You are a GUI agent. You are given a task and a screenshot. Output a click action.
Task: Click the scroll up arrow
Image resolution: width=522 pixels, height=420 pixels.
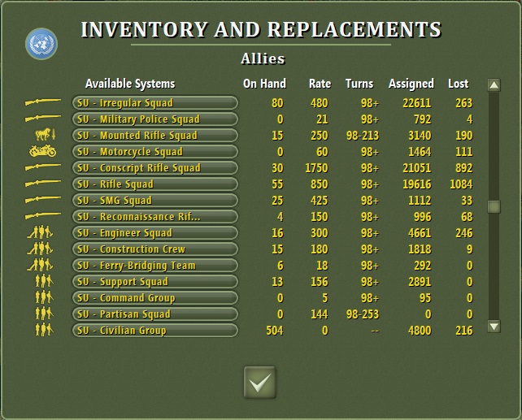pyautogui.click(x=494, y=85)
